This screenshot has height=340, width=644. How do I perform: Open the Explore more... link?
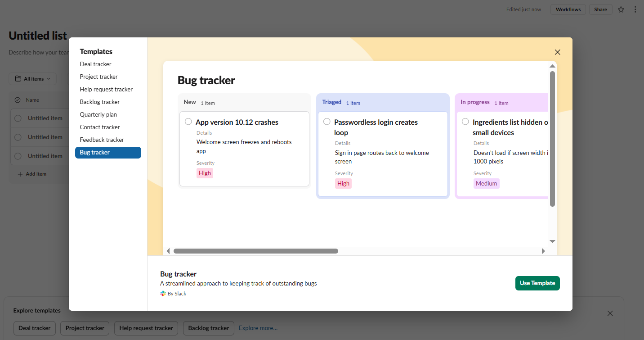[x=258, y=328]
